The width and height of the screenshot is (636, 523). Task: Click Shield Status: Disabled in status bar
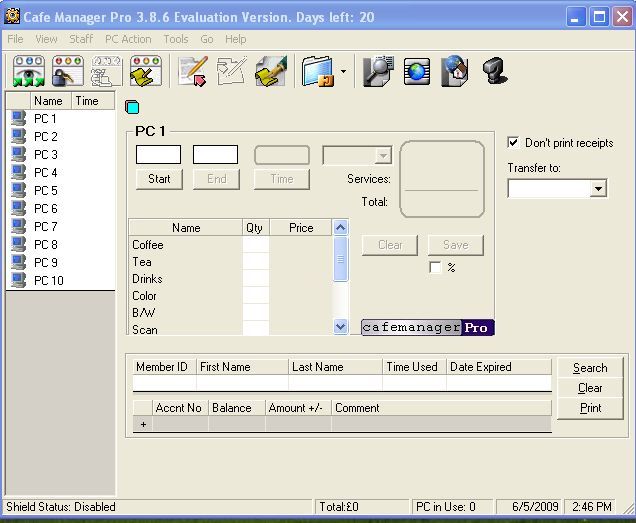pyautogui.click(x=61, y=507)
